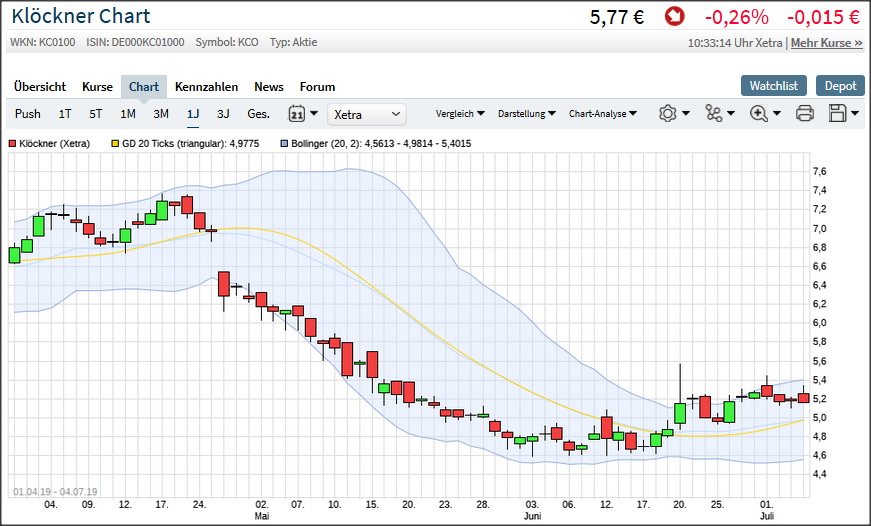Click the long-wick green candle near 20. June

pyautogui.click(x=680, y=414)
